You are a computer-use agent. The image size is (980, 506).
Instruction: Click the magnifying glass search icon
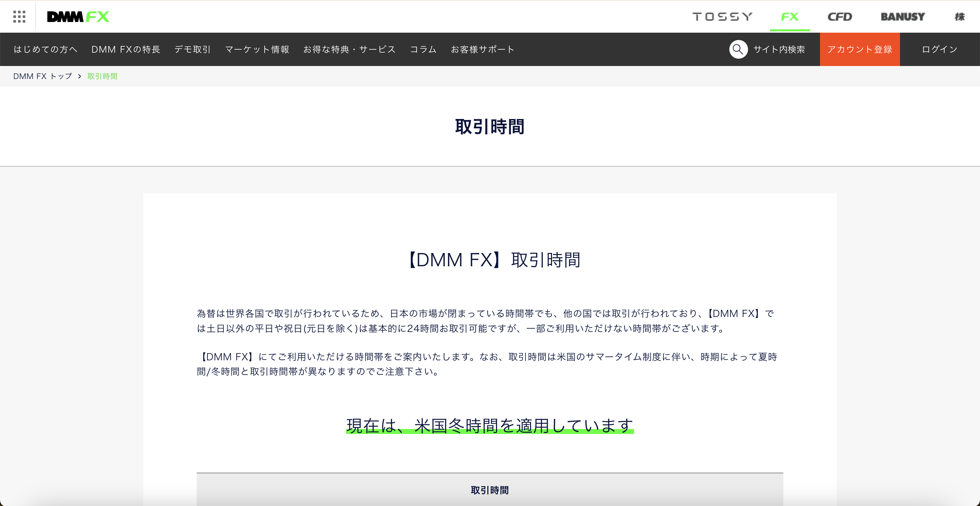(x=738, y=49)
